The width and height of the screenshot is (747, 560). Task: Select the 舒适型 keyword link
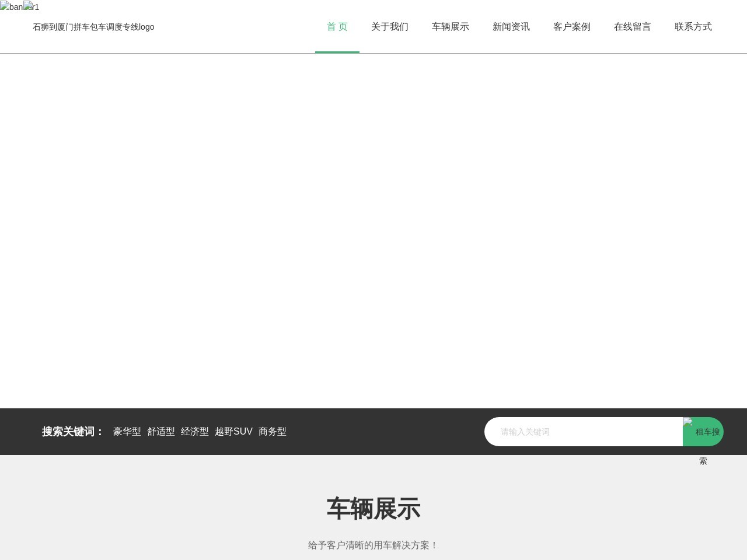(x=161, y=432)
